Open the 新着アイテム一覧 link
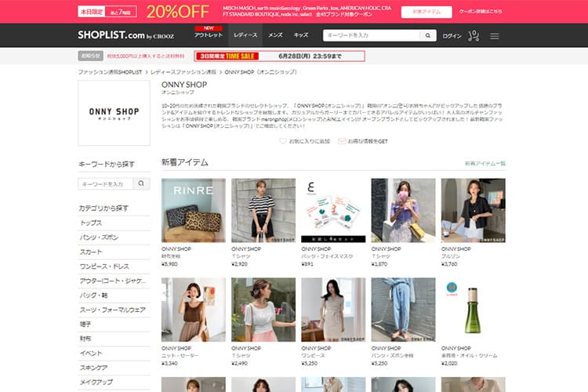 pyautogui.click(x=485, y=163)
